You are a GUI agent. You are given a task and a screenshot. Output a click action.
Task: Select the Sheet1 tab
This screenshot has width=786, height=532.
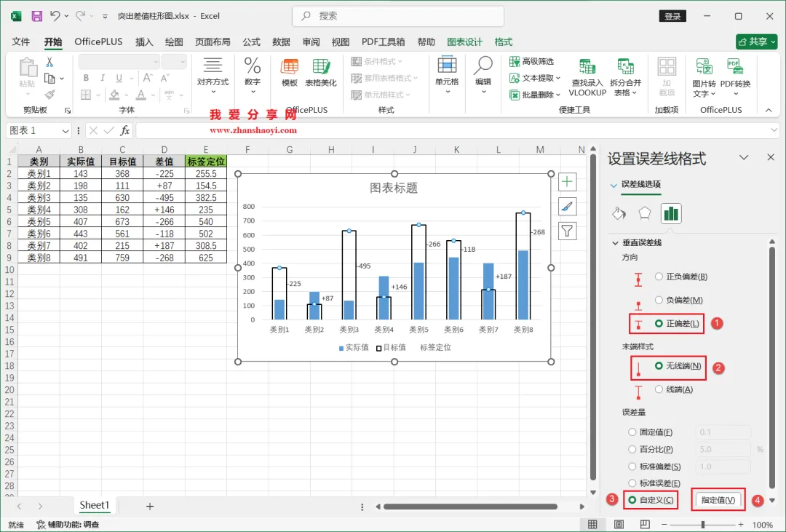click(94, 505)
